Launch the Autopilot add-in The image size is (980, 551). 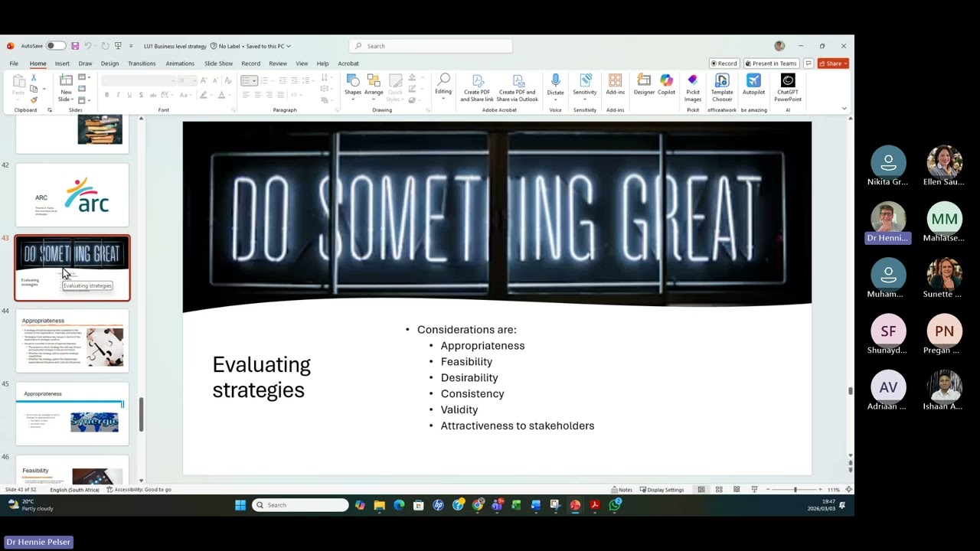click(753, 86)
